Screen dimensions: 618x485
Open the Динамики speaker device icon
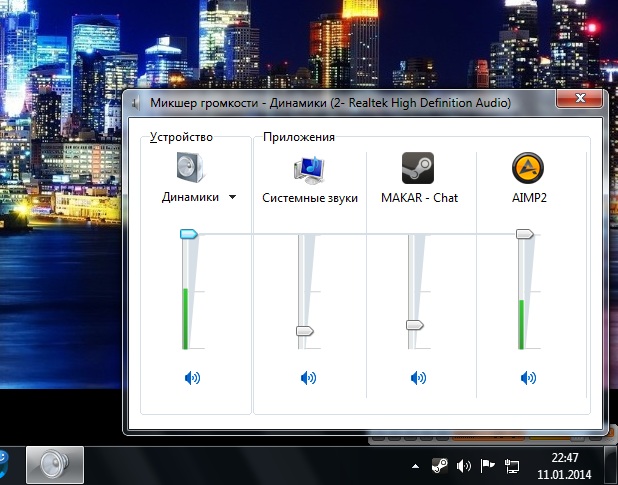[190, 167]
